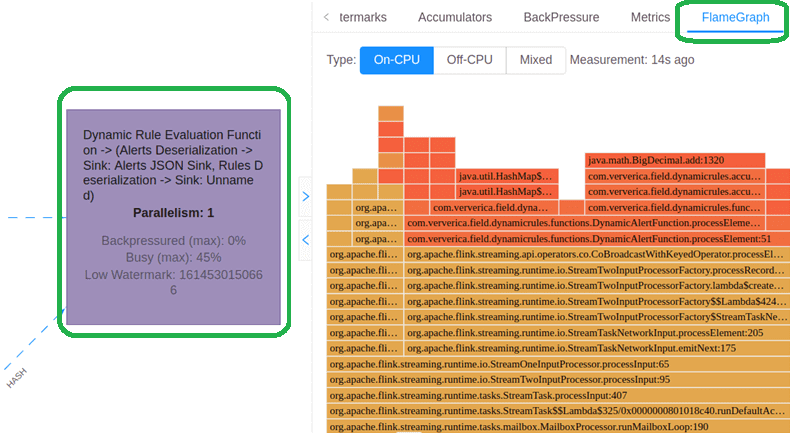Image resolution: width=790 pixels, height=433 pixels.
Task: Go to the Metrics tab
Action: point(650,17)
